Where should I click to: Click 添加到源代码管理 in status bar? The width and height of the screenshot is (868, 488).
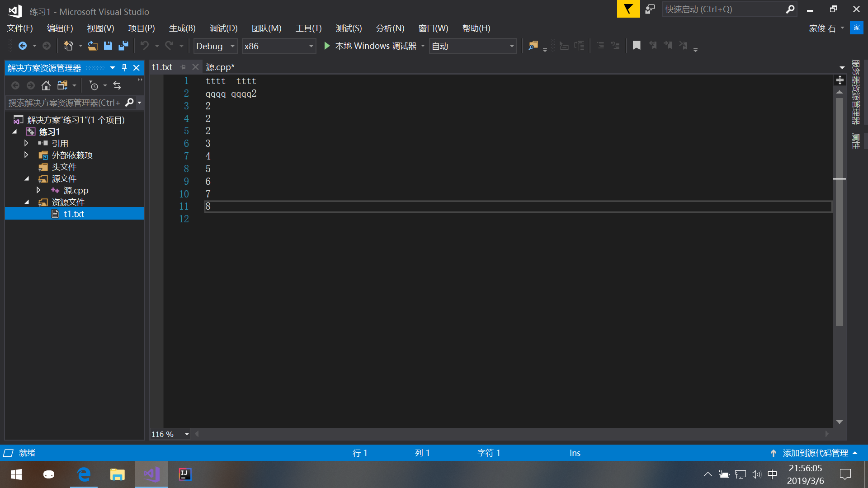click(x=815, y=453)
